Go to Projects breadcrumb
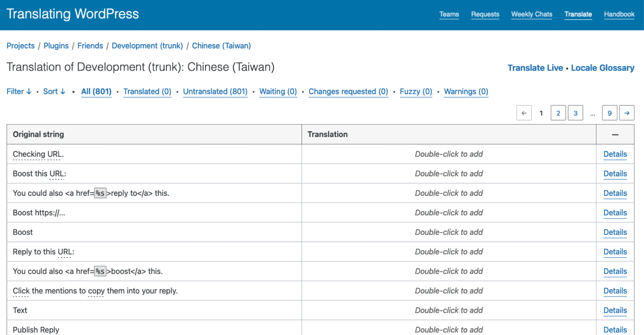This screenshot has height=335, width=644. (x=20, y=46)
